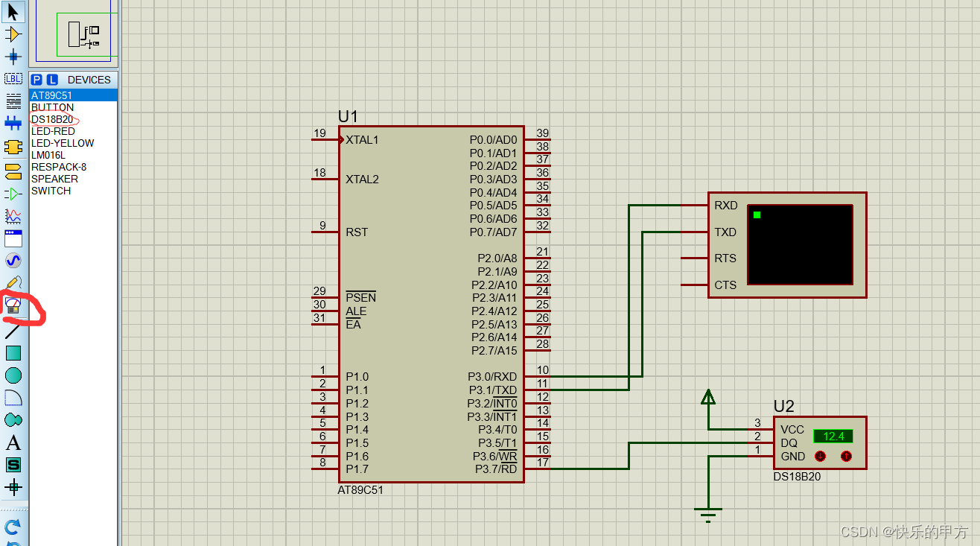Click the P3.0/RXD pin label
Image resolution: width=980 pixels, height=546 pixels.
click(492, 377)
